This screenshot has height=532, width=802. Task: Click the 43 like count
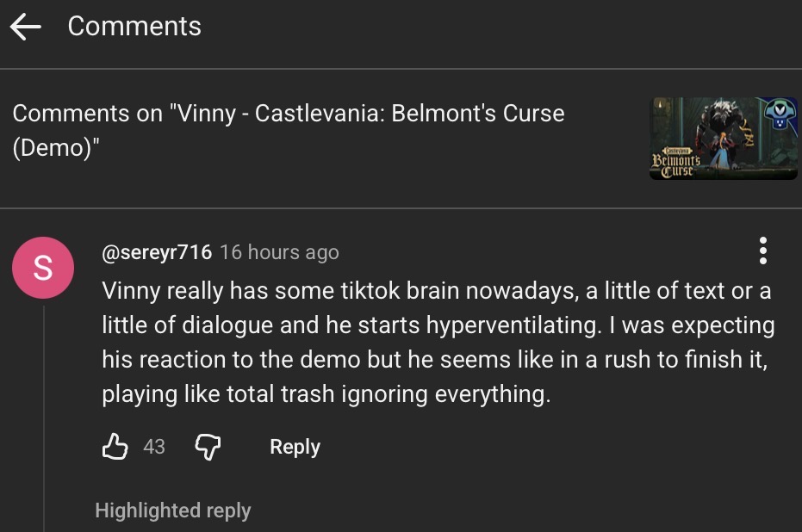(x=154, y=447)
